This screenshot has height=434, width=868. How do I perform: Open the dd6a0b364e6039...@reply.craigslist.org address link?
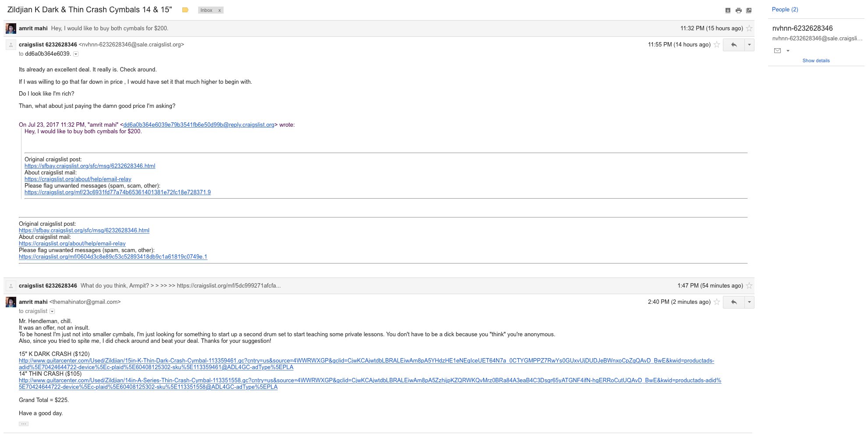199,125
